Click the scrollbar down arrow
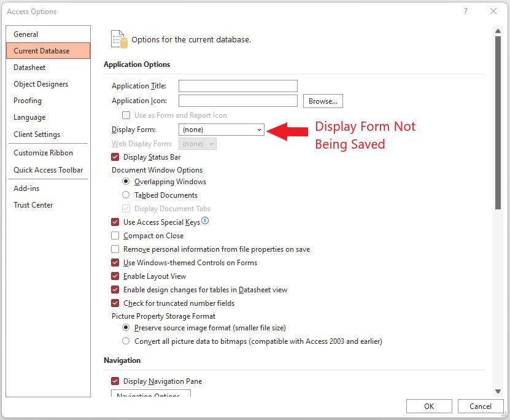 (498, 391)
